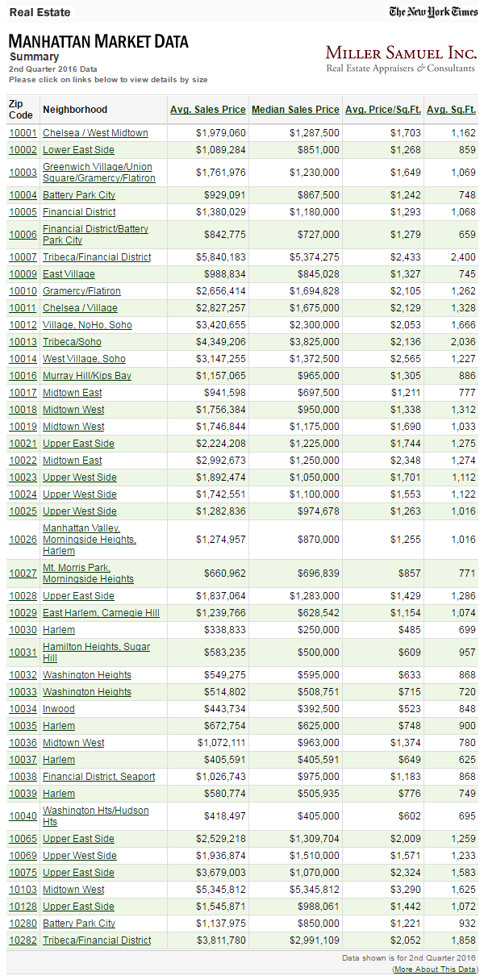
Task: Click Washington Hts/Hudson Hts link
Action: click(x=95, y=816)
